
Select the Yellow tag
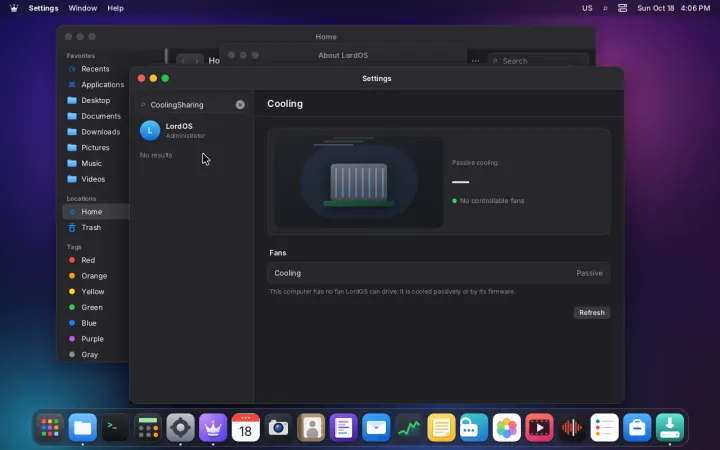[92, 292]
